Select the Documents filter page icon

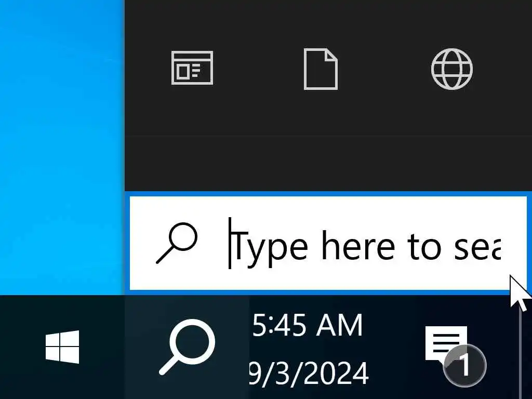tap(321, 69)
